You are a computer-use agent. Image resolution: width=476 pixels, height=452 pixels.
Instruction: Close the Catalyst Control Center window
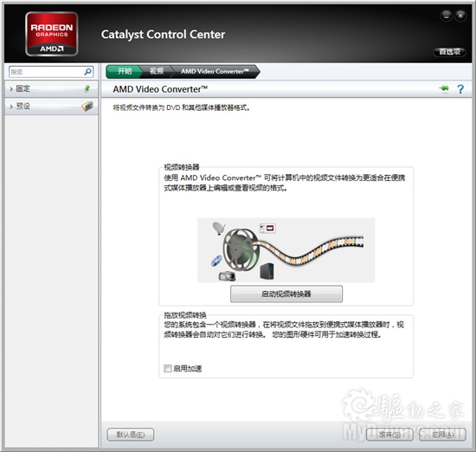click(x=460, y=16)
